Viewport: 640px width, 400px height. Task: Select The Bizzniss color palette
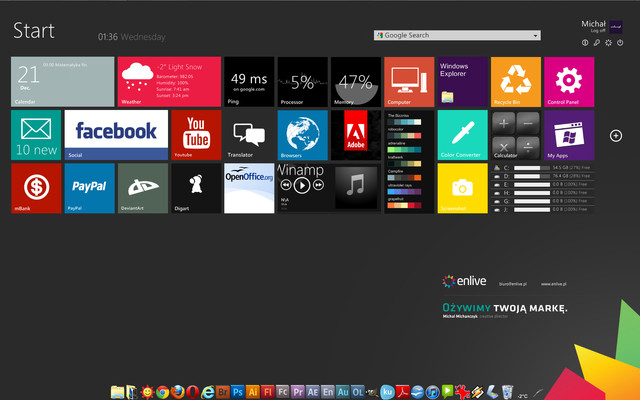[404, 120]
